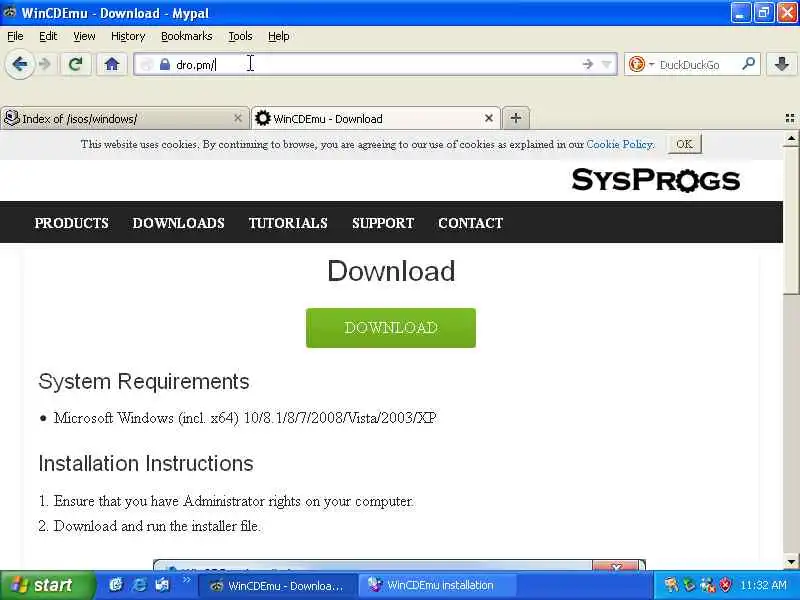Open the DOWNLOADS navigation item
The width and height of the screenshot is (800, 600).
click(x=179, y=223)
